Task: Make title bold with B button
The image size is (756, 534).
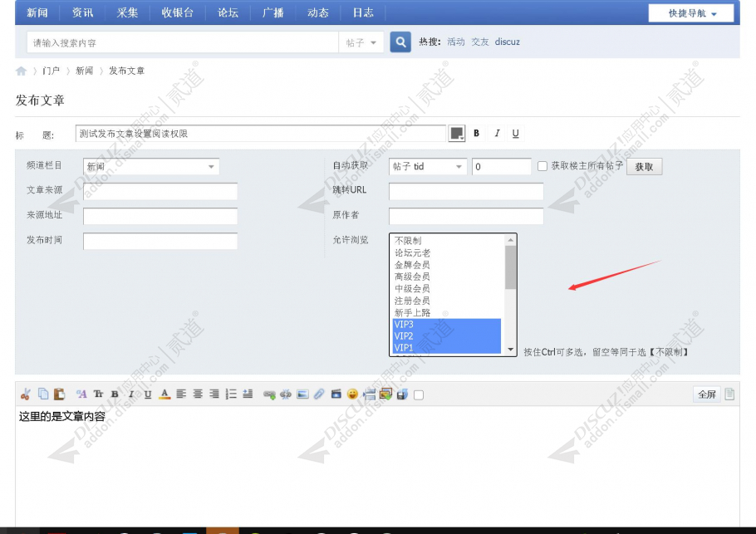Action: pyautogui.click(x=476, y=134)
